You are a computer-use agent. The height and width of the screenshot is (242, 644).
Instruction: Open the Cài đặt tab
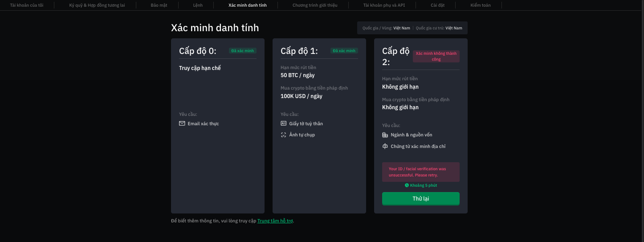coord(437,5)
